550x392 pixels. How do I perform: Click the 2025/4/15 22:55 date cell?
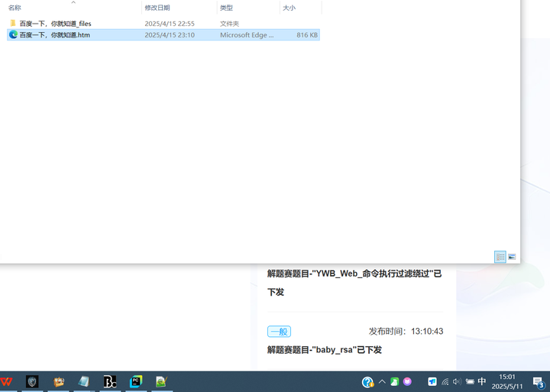170,24
